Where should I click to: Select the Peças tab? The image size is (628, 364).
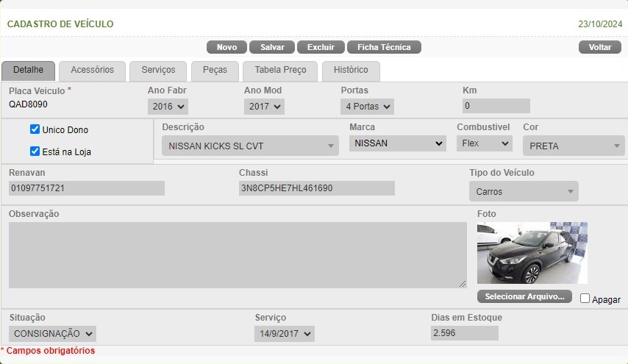coord(215,71)
